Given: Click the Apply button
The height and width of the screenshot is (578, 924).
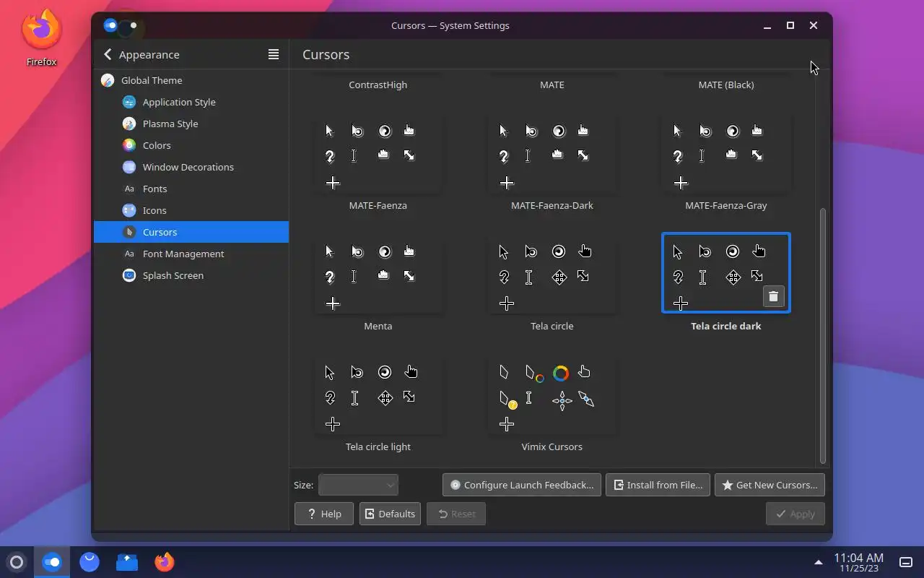Looking at the screenshot, I should click(x=795, y=514).
